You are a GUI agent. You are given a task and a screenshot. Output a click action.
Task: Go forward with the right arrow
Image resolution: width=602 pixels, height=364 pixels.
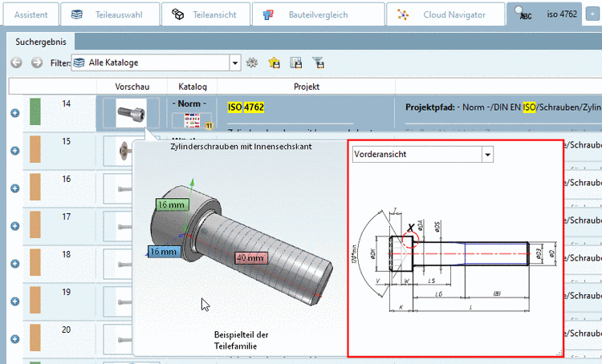pyautogui.click(x=37, y=63)
